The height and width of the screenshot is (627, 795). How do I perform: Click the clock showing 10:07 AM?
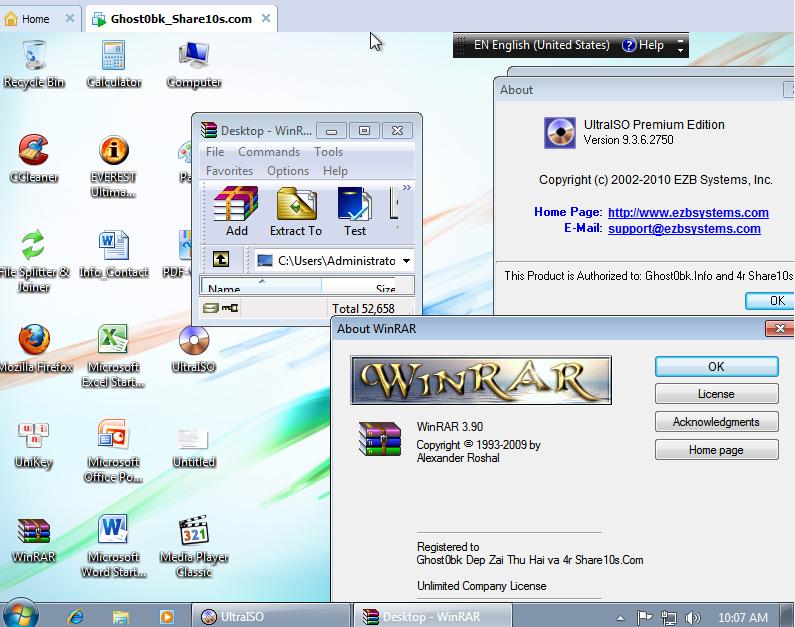[x=743, y=617]
